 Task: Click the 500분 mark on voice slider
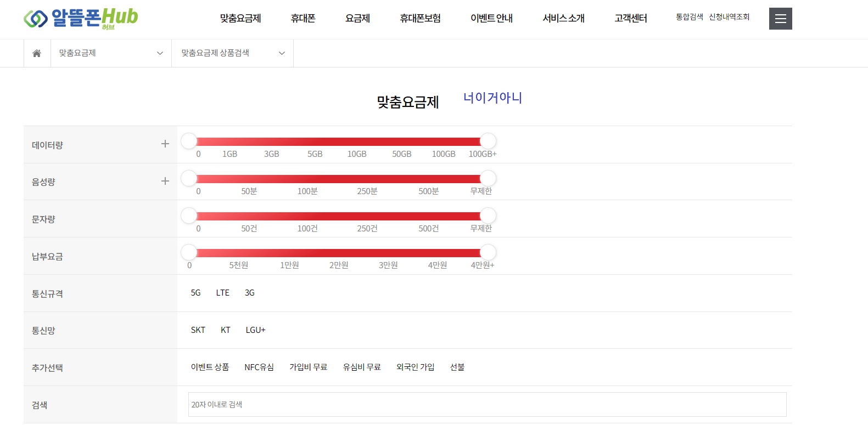(x=429, y=191)
